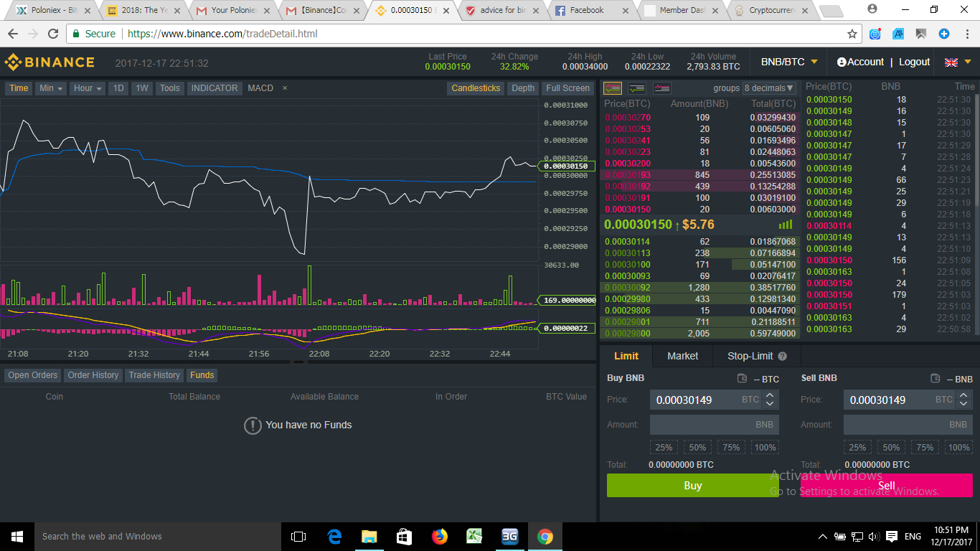Image resolution: width=980 pixels, height=551 pixels.
Task: Click the green signal bars icon in order book
Action: click(786, 225)
